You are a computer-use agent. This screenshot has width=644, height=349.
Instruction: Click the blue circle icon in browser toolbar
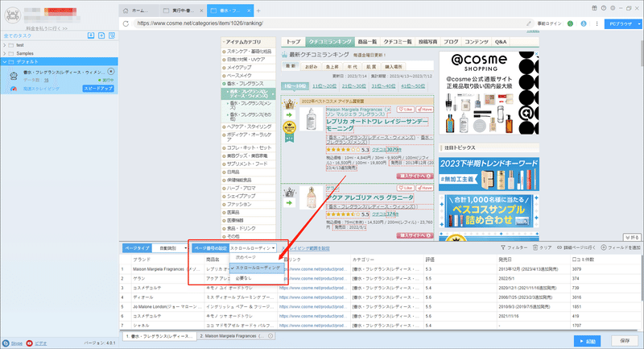click(x=583, y=23)
